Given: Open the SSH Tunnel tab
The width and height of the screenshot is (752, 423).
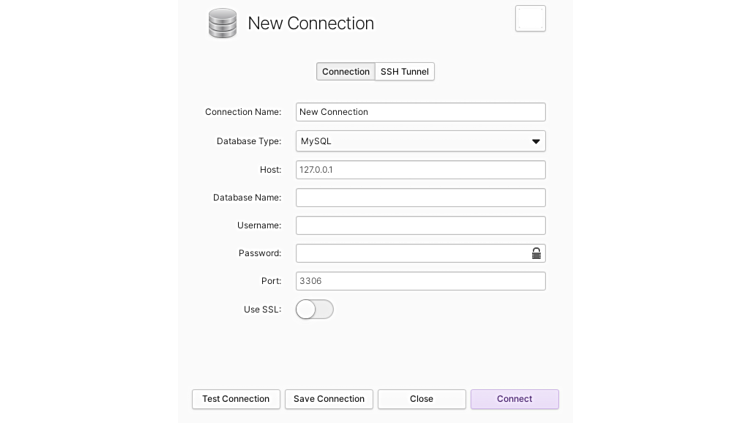Looking at the screenshot, I should click(x=405, y=72).
